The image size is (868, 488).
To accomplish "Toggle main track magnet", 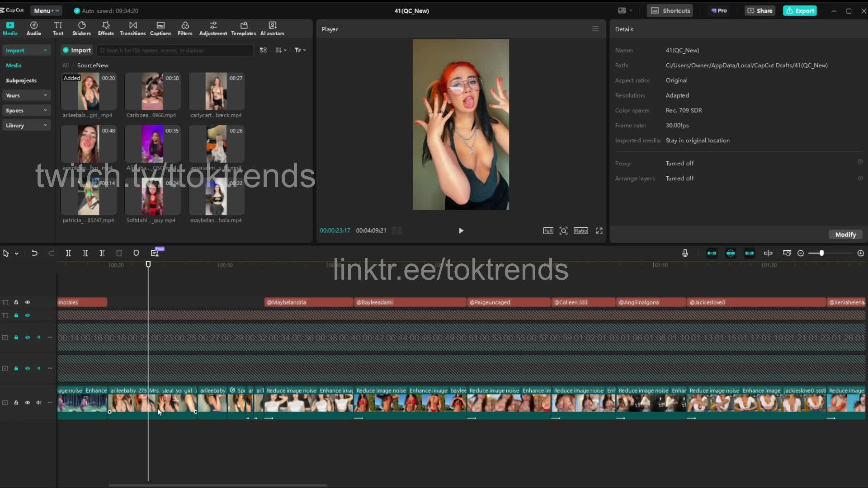I will click(712, 253).
